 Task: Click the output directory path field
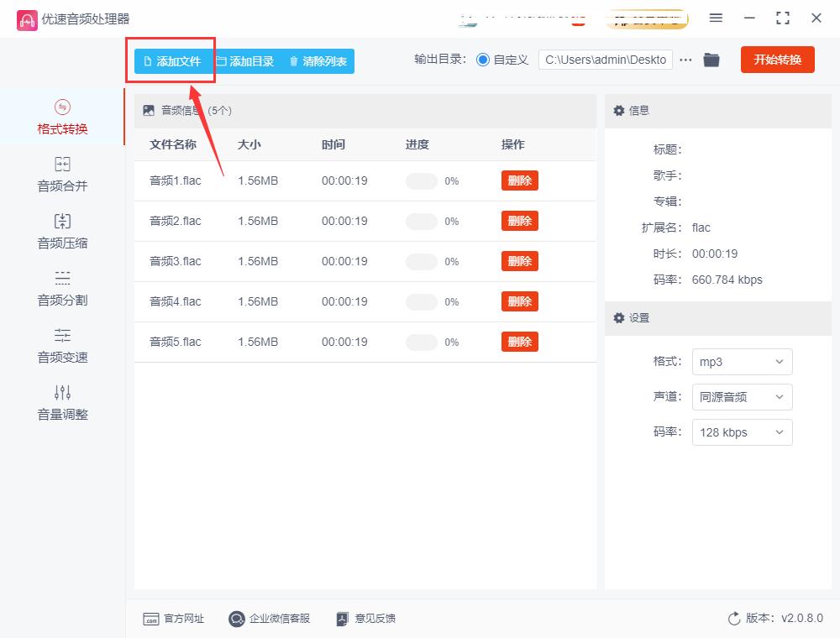605,60
